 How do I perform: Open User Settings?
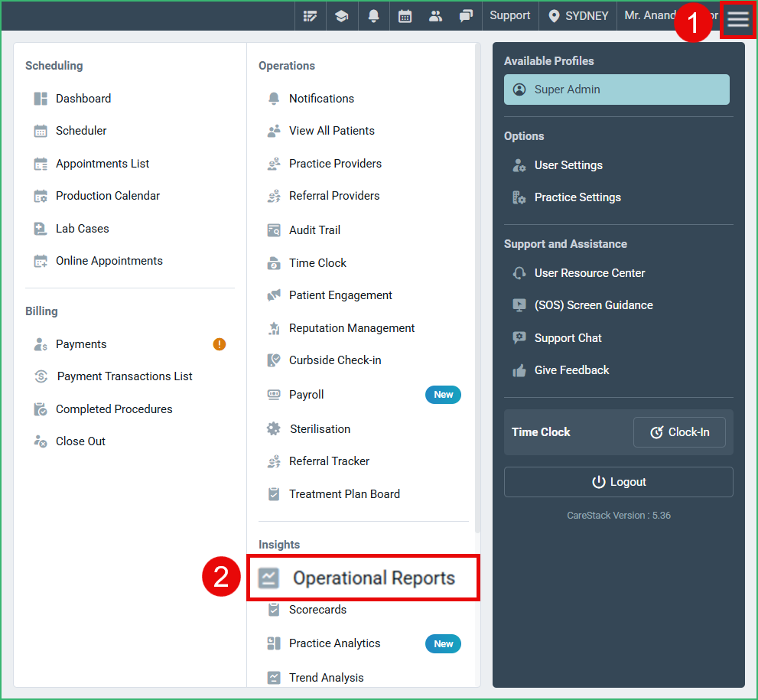pos(558,165)
